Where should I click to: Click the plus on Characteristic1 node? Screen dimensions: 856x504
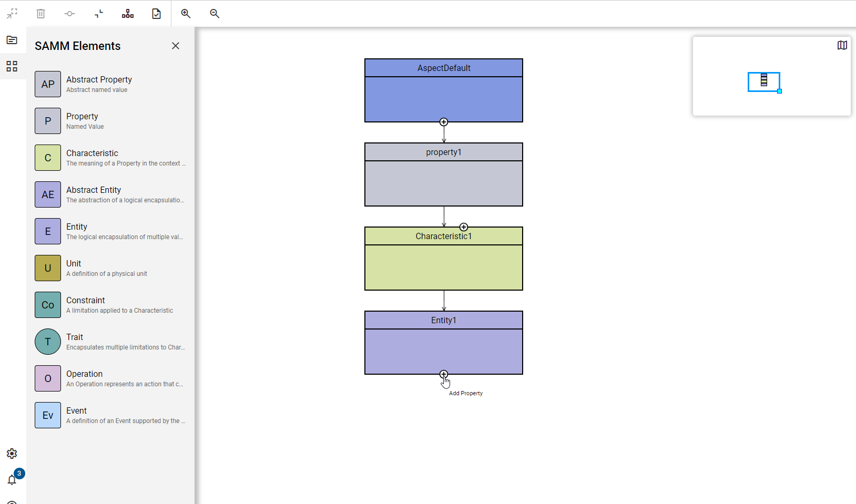click(x=463, y=227)
